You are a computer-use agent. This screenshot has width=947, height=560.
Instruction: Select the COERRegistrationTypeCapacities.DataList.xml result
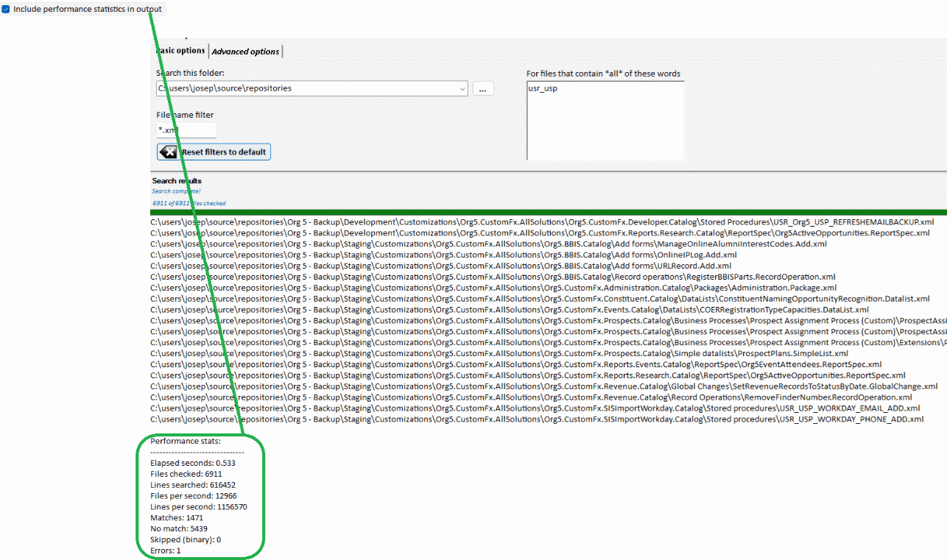[x=510, y=310]
